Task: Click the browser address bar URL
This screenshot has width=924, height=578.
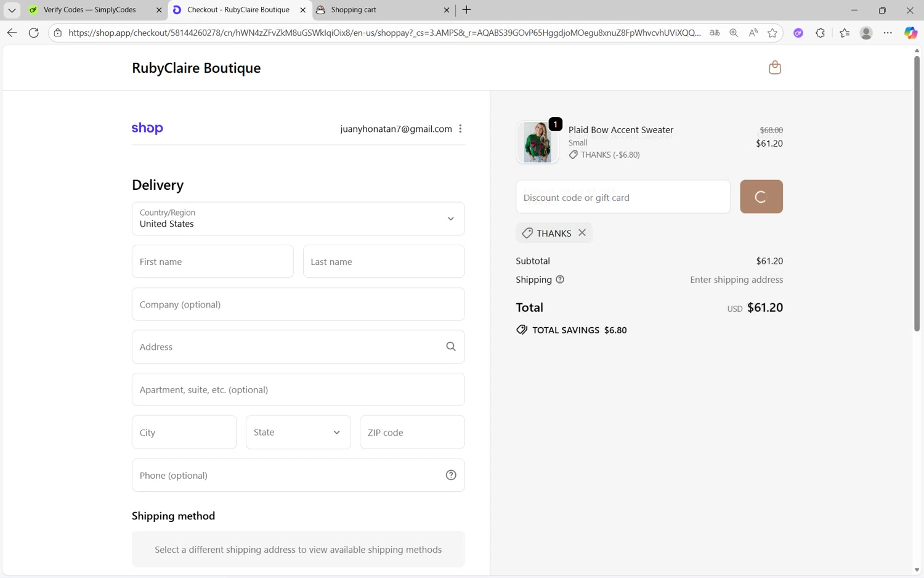Action: pyautogui.click(x=384, y=33)
